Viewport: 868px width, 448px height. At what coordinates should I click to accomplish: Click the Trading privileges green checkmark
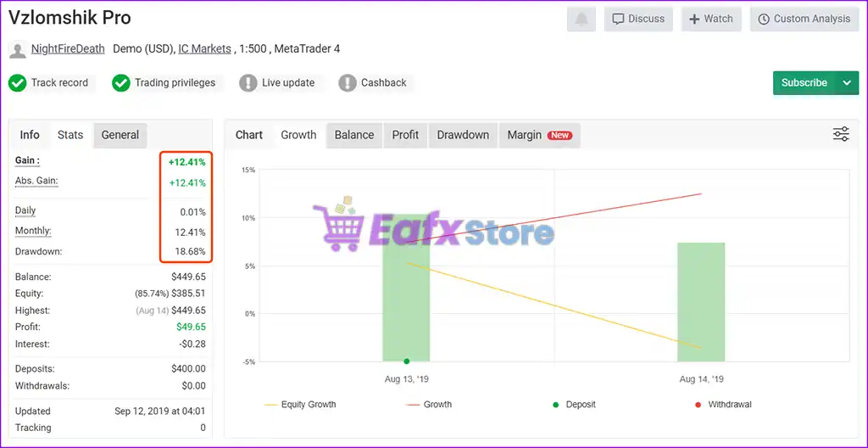click(x=120, y=83)
